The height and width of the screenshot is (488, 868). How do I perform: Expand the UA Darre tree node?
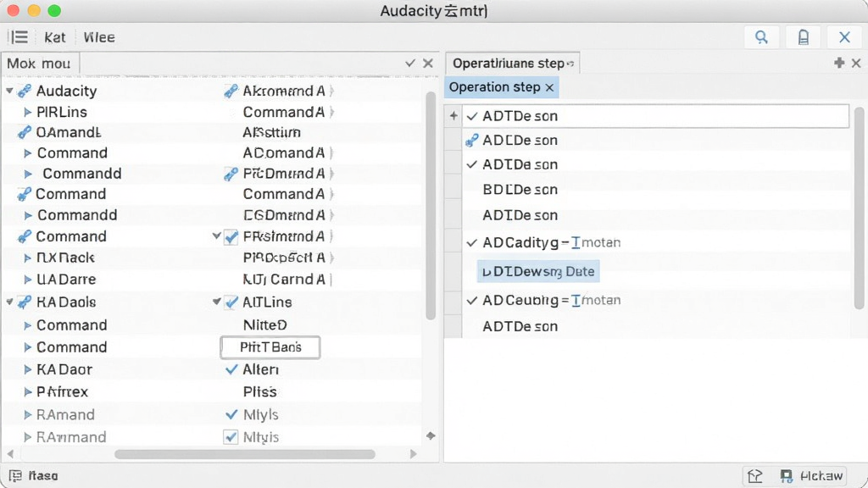click(27, 280)
